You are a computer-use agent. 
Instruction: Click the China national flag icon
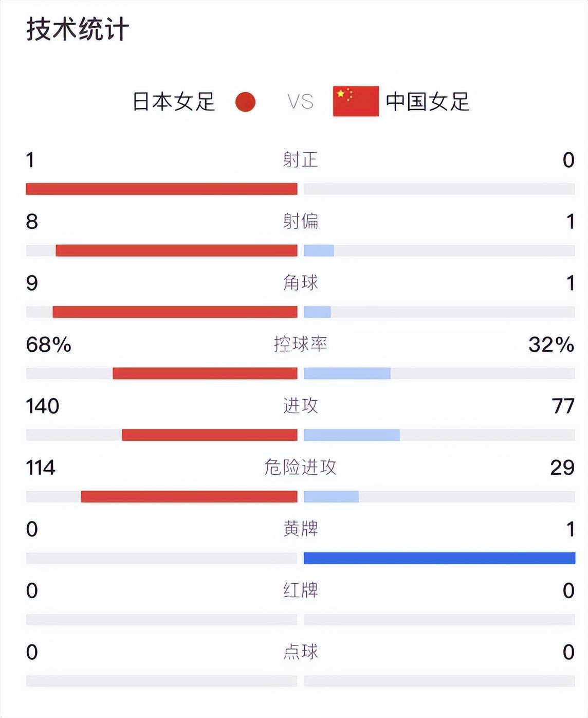click(x=356, y=101)
